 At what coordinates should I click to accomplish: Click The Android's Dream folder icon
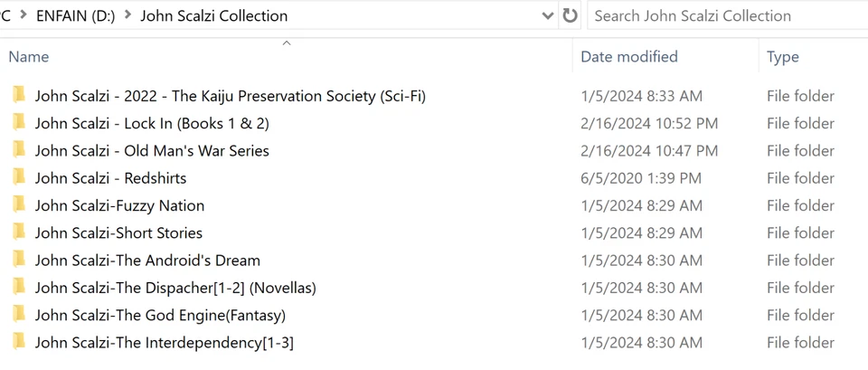19,261
